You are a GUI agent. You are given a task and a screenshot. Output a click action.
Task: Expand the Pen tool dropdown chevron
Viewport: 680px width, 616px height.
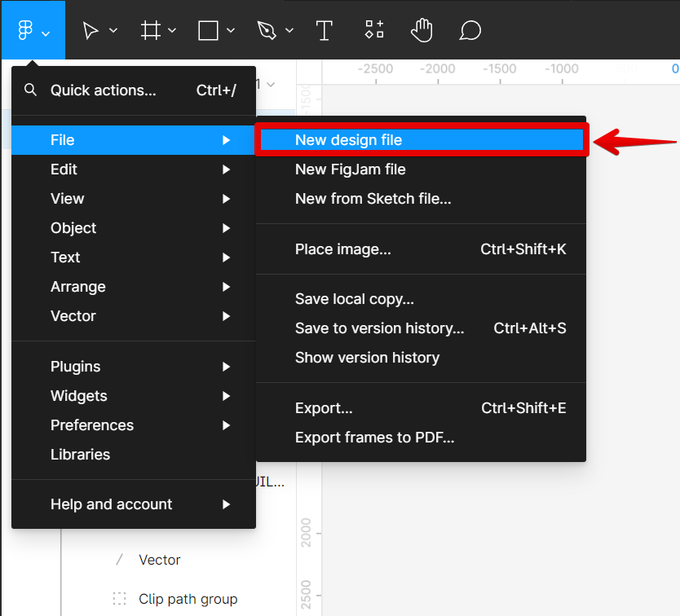click(289, 32)
